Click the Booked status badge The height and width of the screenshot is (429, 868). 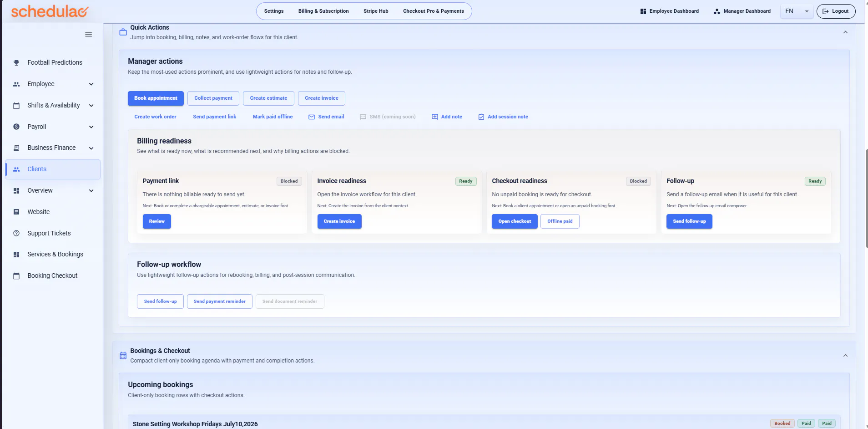[782, 424]
